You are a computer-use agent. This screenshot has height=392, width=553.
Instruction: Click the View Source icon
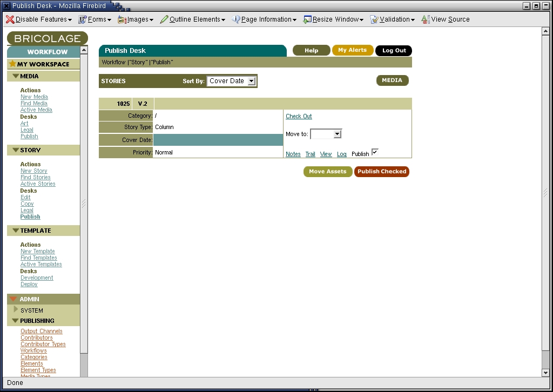[426, 19]
